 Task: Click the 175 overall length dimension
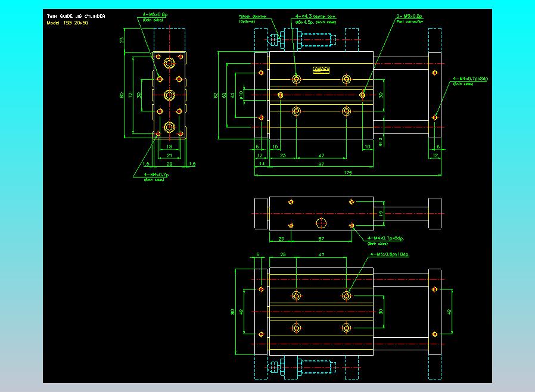point(348,173)
